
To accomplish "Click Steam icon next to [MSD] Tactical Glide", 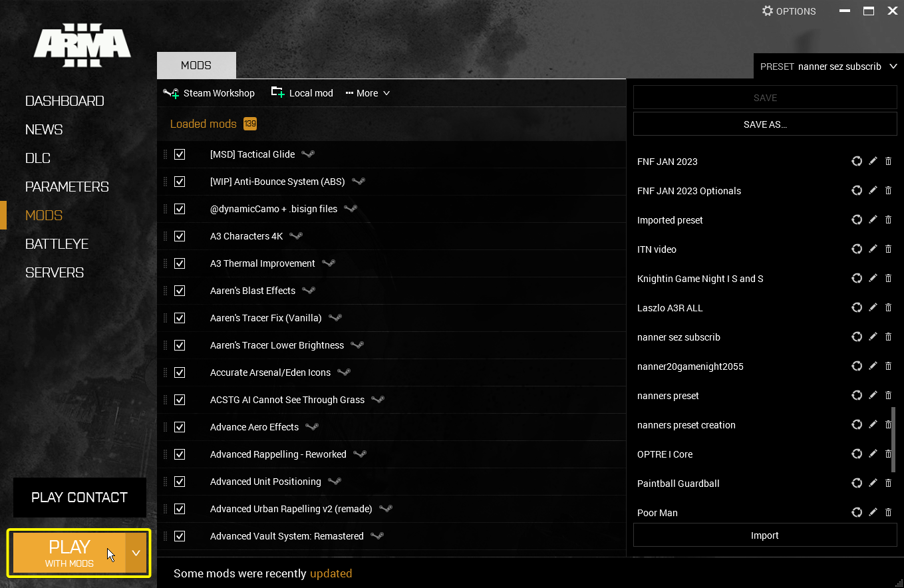I will tap(308, 154).
